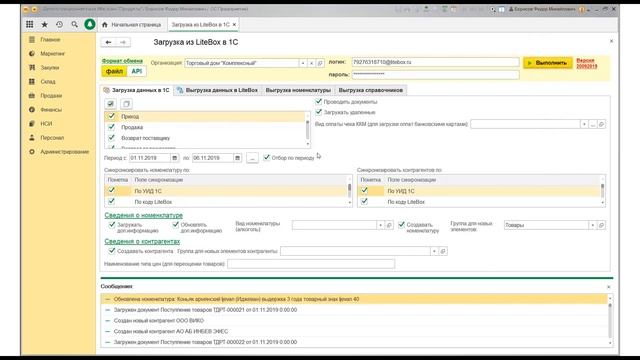Switch to Выгрузка номенклатуры tab
640x360 pixels.
[298, 90]
